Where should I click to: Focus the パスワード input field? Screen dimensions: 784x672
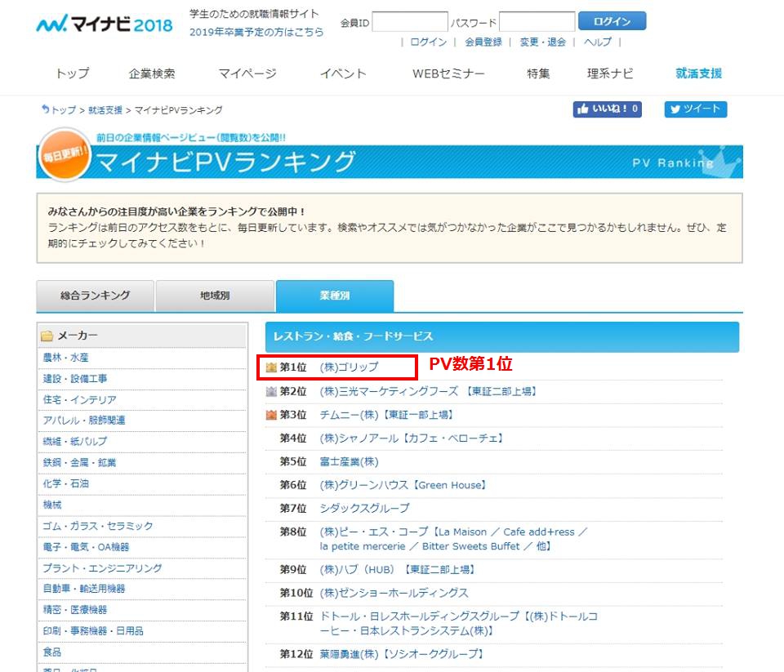(537, 22)
